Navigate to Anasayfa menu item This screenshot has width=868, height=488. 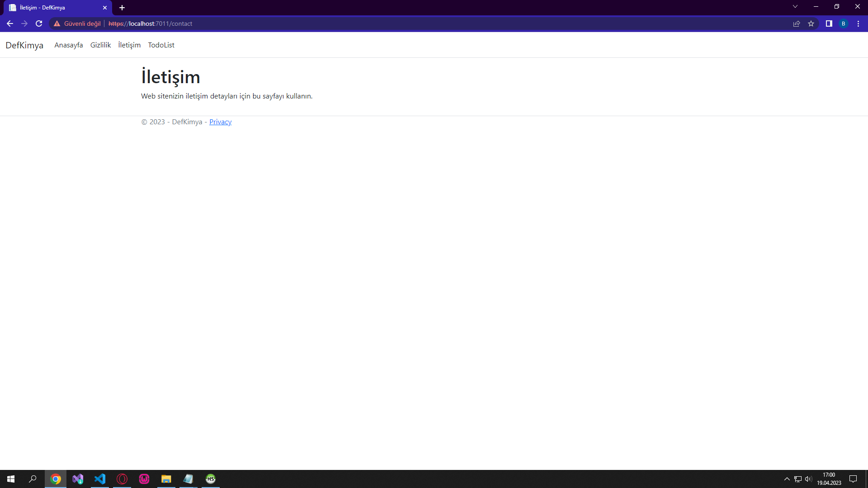point(68,45)
